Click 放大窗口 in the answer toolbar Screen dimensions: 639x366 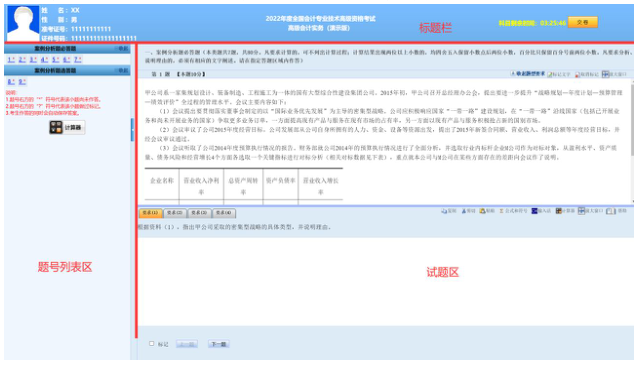(590, 211)
